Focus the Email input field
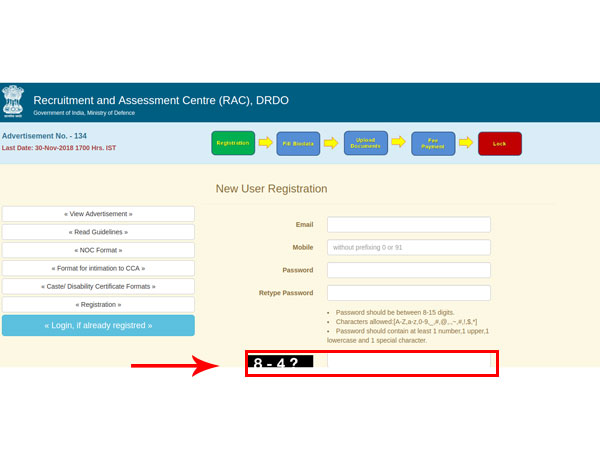Image resolution: width=600 pixels, height=450 pixels. coord(409,225)
